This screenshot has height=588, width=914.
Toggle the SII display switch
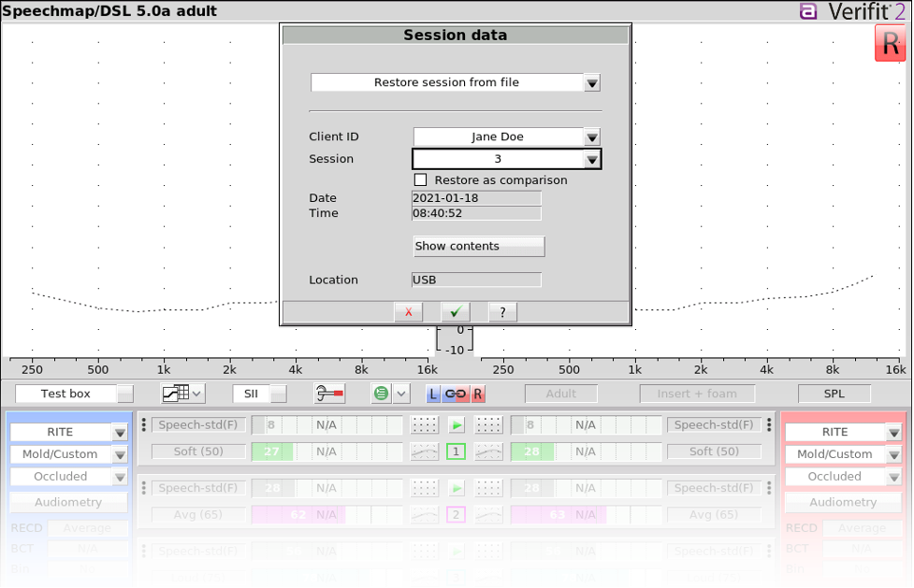tap(279, 394)
